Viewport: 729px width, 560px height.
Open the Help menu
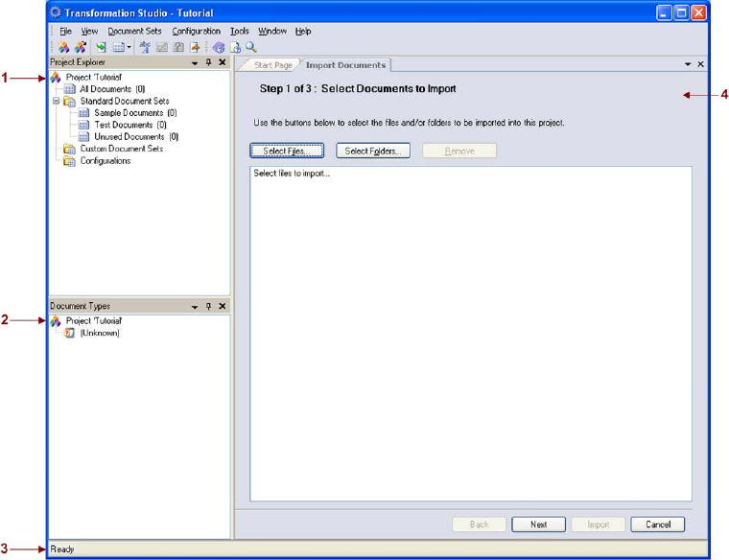point(303,31)
